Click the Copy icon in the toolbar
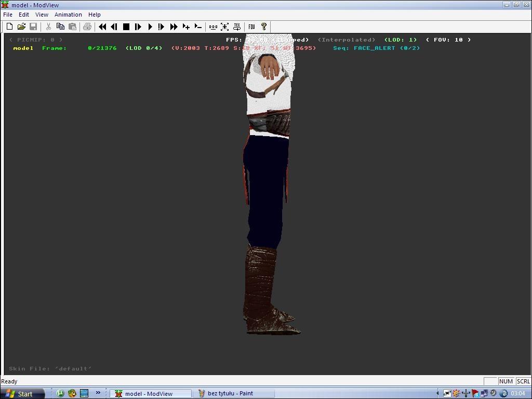This screenshot has width=532, height=399. 60,26
